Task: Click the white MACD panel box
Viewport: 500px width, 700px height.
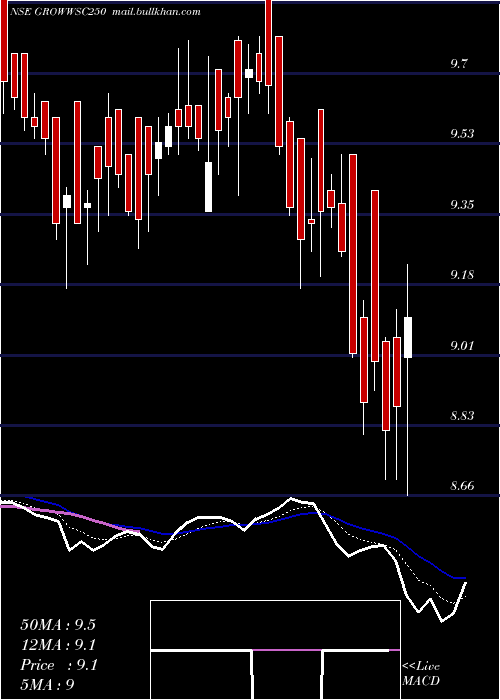Action: [275, 650]
